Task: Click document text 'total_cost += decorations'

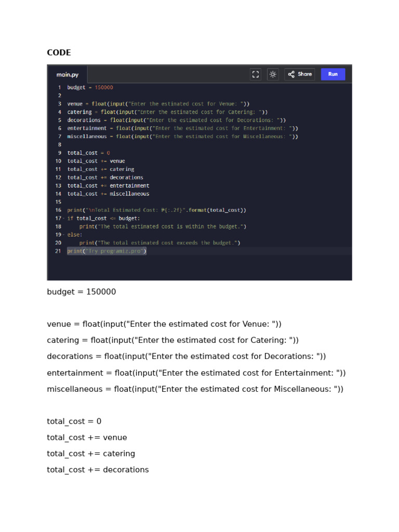Action: coord(98,470)
